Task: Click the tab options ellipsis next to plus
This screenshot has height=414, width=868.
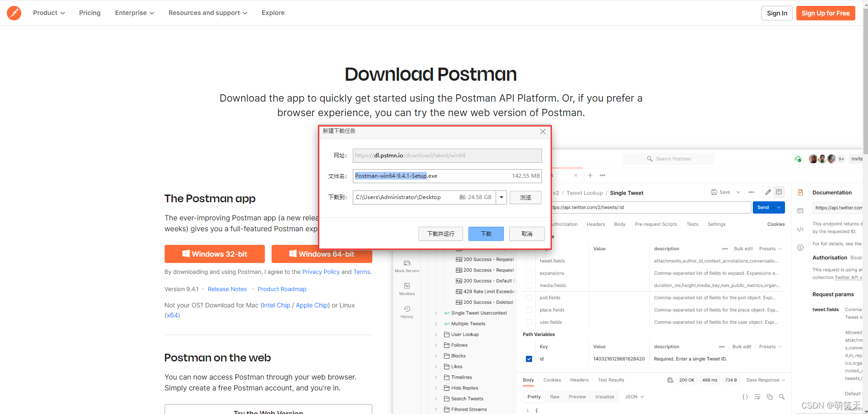Action: (603, 175)
